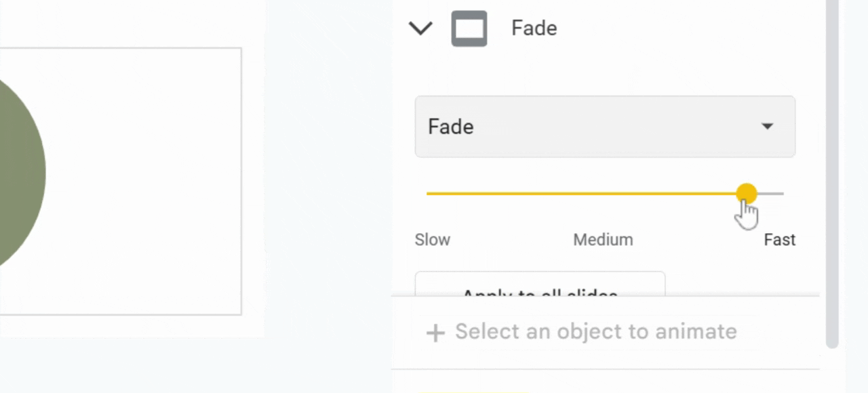The height and width of the screenshot is (393, 868).
Task: Click the yellow slider handle
Action: (x=746, y=194)
